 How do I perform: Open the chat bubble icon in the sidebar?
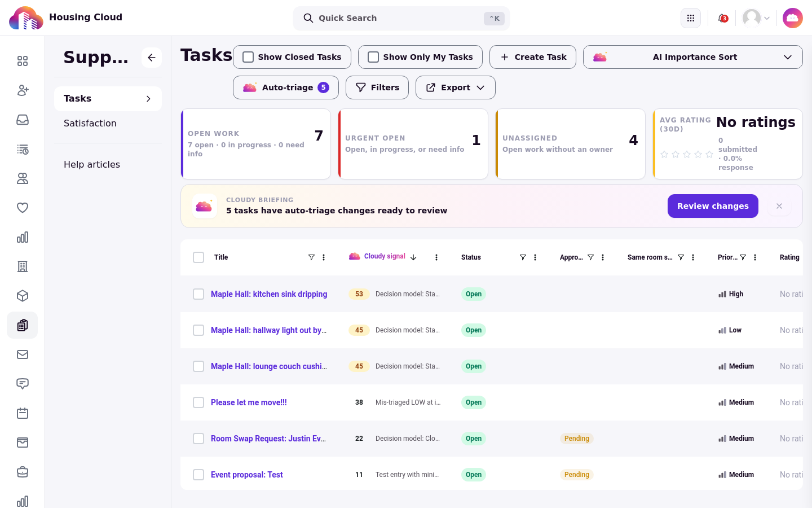[23, 384]
